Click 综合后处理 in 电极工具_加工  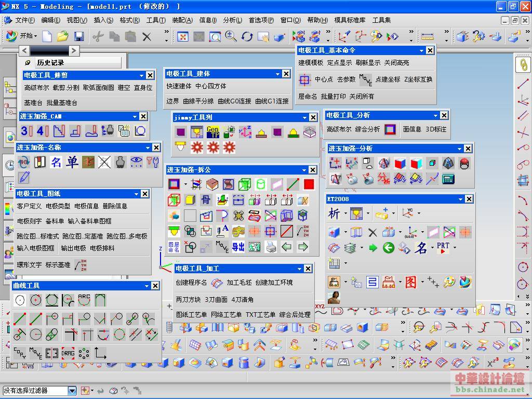click(x=295, y=314)
